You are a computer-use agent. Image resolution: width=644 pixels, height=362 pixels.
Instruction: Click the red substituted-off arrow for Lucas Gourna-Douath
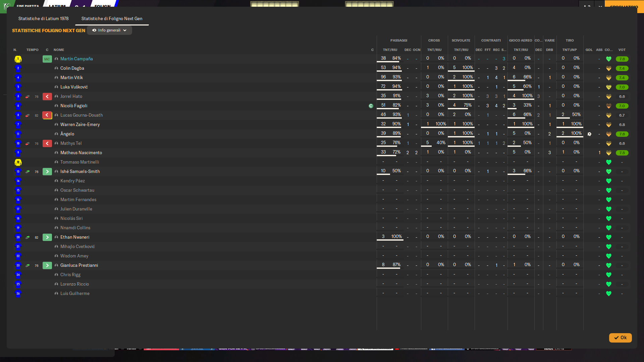47,115
